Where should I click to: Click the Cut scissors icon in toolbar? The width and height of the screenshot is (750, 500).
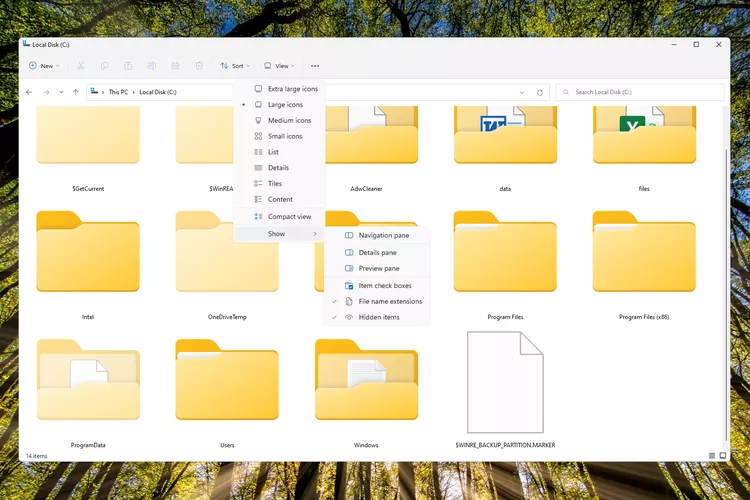tap(81, 66)
